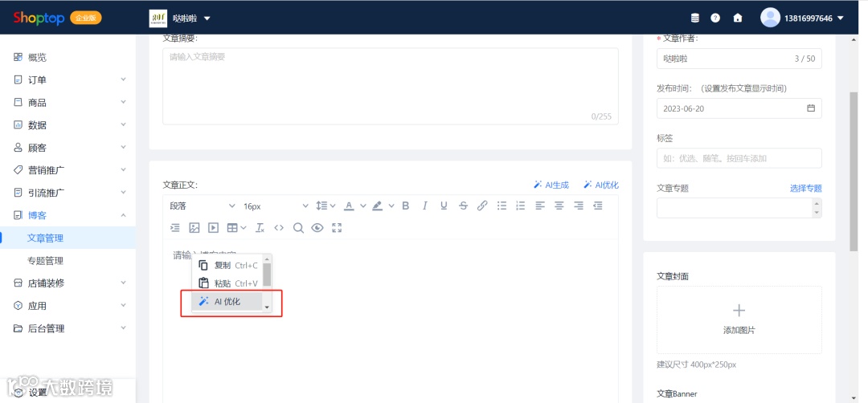This screenshot has height=403, width=868.
Task: Open the paragraph style dropdown 段落
Action: pyautogui.click(x=203, y=206)
